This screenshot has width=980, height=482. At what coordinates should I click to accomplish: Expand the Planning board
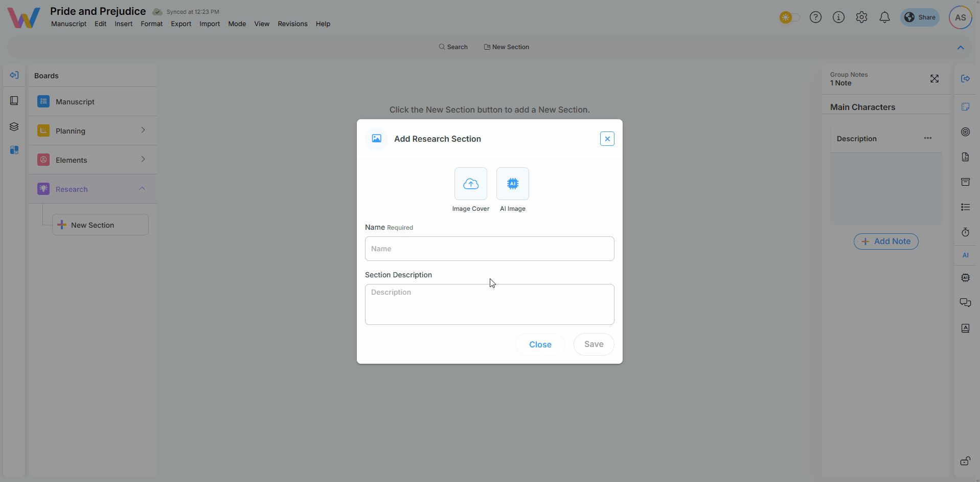click(143, 130)
